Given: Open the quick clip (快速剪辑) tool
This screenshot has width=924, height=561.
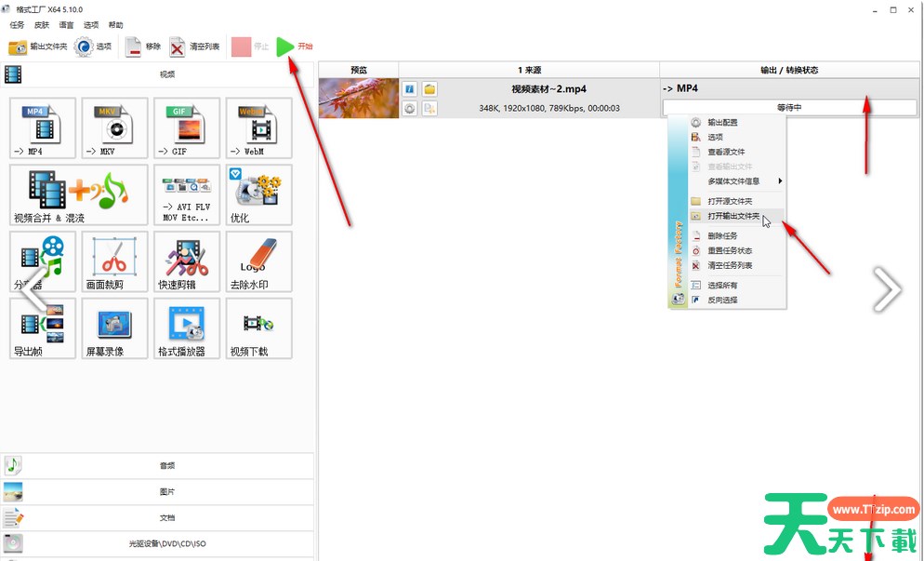Looking at the screenshot, I should coord(187,261).
